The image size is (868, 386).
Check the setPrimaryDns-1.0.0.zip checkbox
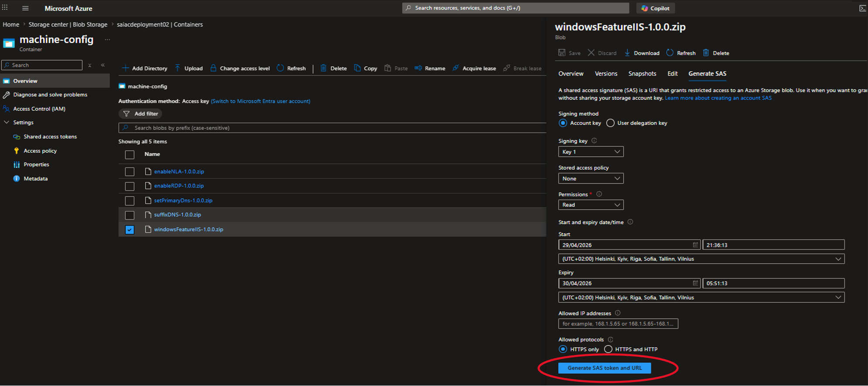pos(130,201)
